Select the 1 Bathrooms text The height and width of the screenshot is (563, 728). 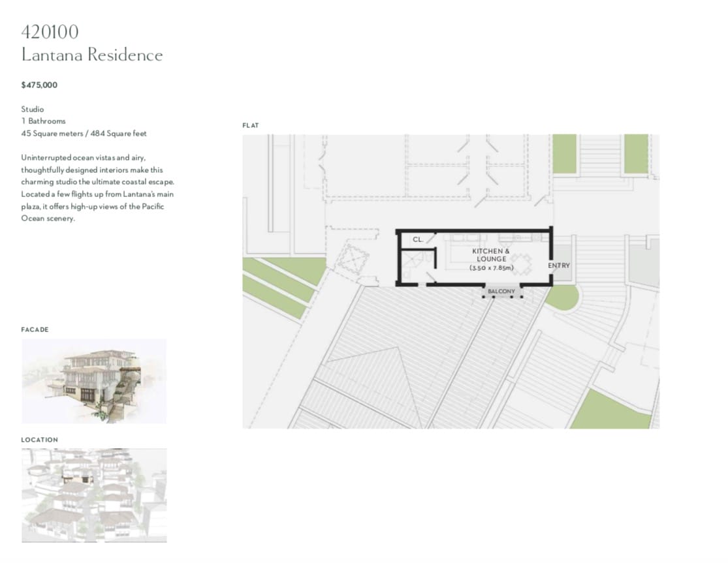[43, 121]
